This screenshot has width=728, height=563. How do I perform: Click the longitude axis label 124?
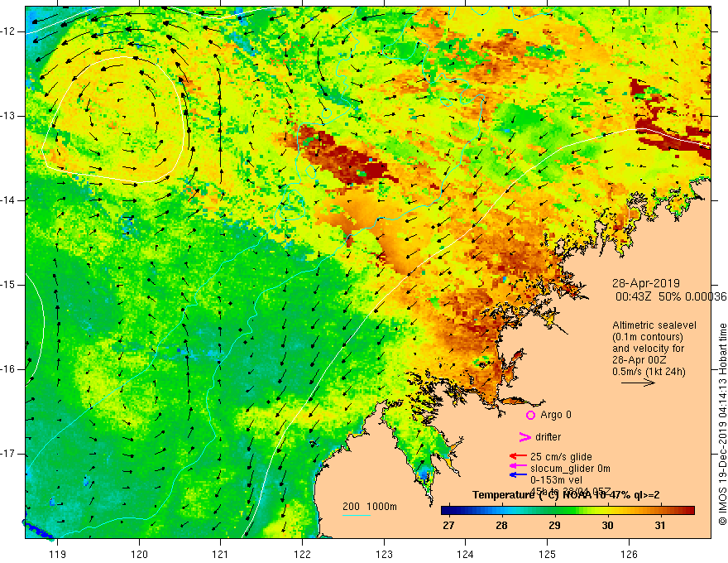point(466,554)
